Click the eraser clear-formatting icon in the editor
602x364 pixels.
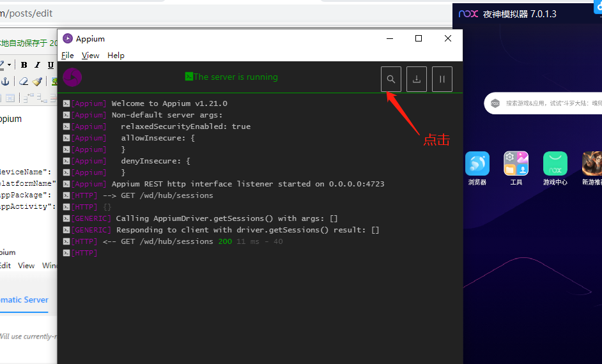24,81
